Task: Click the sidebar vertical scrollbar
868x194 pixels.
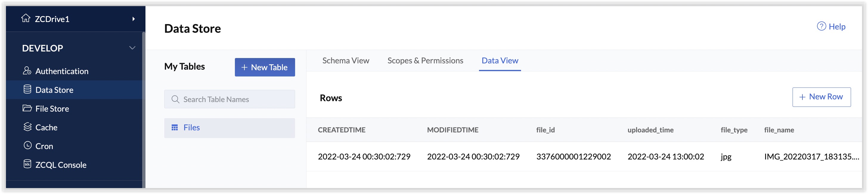Action: point(144,108)
